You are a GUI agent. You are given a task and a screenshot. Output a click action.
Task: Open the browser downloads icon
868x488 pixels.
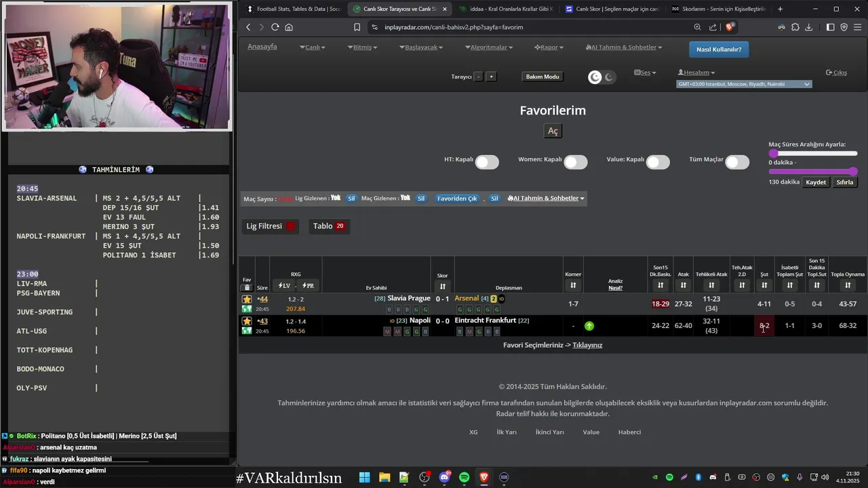click(x=808, y=27)
